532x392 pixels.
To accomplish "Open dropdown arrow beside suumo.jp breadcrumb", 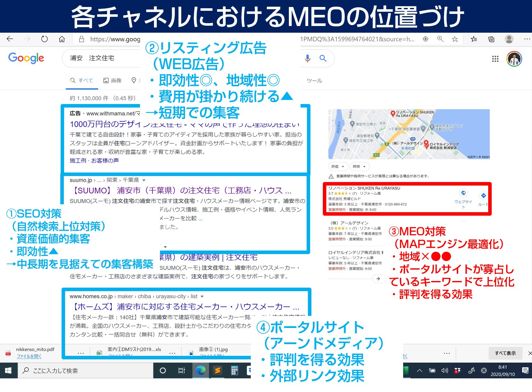I will tap(144, 180).
